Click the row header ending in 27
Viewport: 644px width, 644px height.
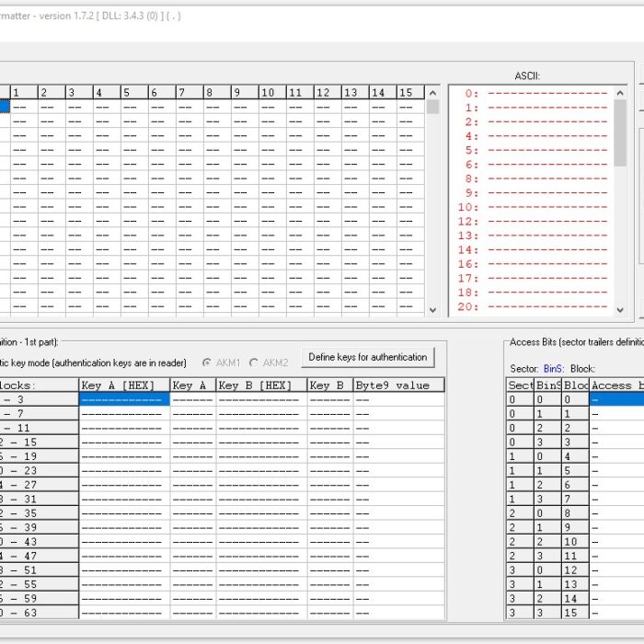tap(39, 485)
